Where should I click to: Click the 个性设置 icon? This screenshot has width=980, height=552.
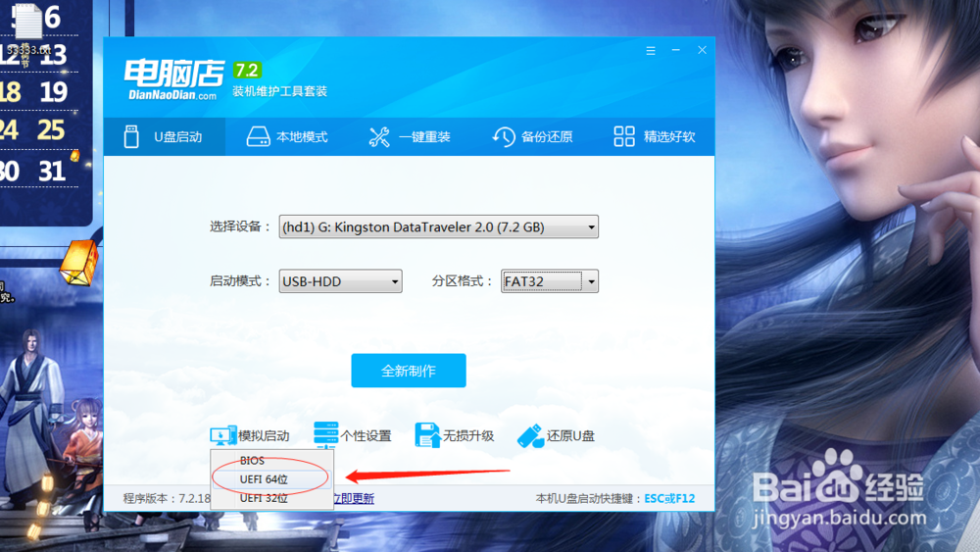325,435
